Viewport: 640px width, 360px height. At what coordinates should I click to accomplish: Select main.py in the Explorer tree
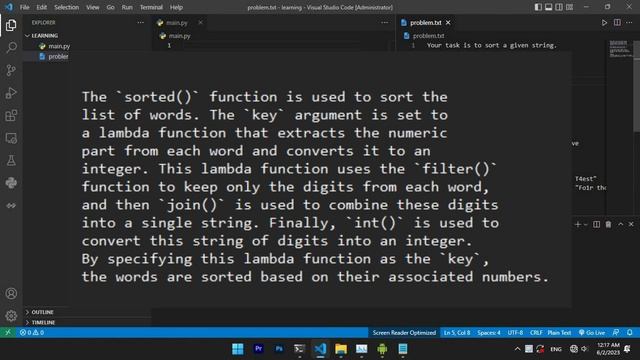pos(59,46)
